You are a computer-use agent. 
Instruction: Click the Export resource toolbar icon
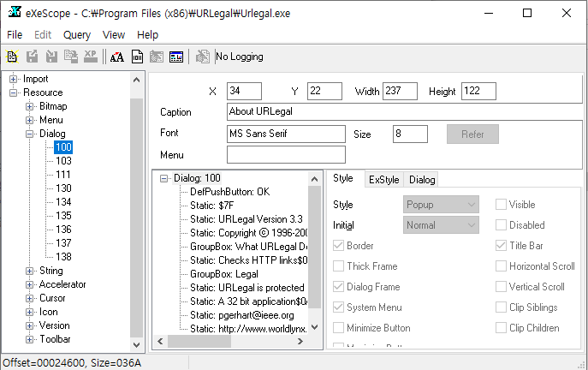pyautogui.click(x=32, y=57)
